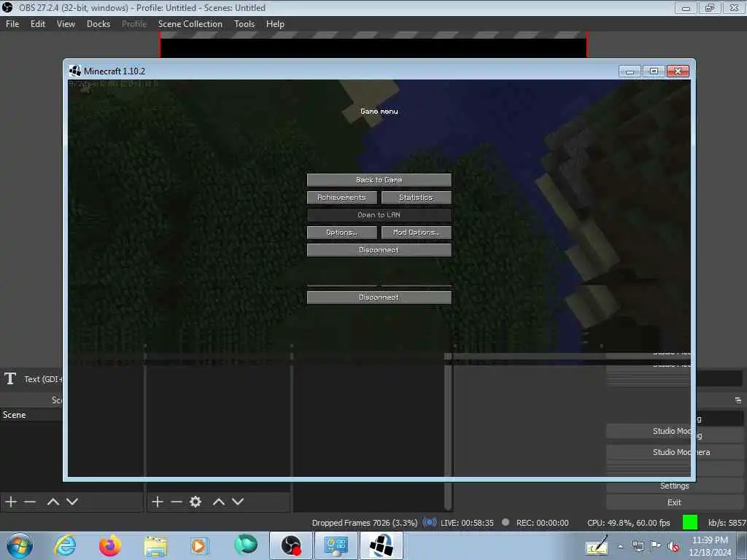Open Mod Options... in Minecraft
Viewport: 747px width, 560px height.
tap(416, 233)
